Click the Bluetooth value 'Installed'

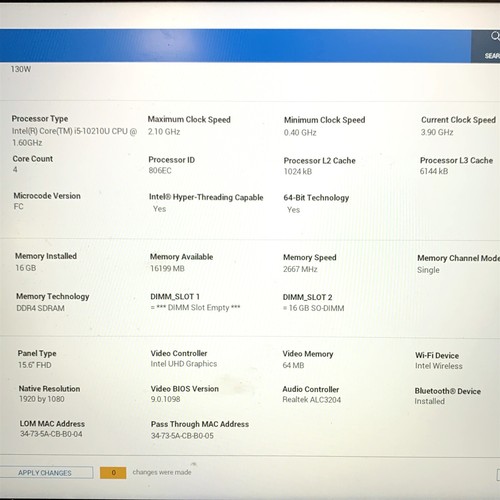(x=429, y=401)
